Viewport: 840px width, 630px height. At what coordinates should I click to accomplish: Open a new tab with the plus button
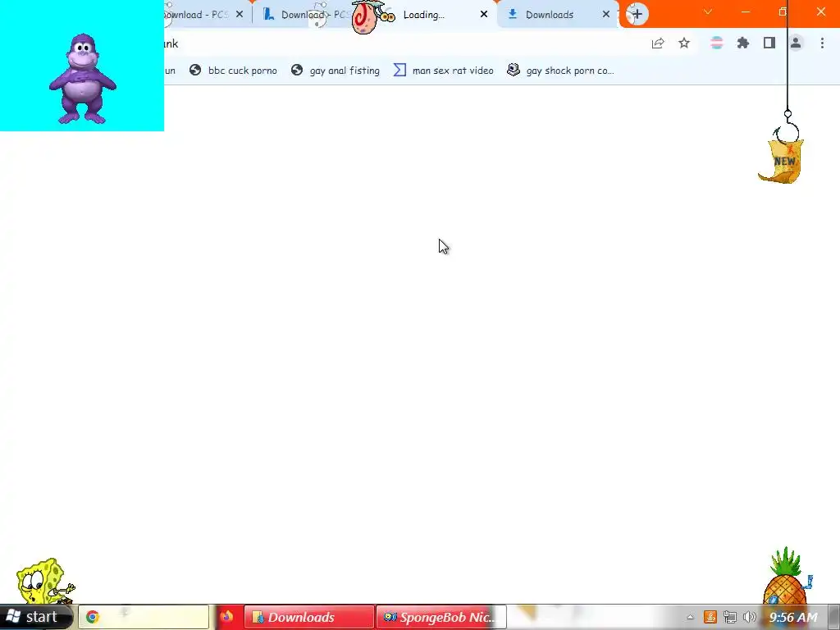tap(637, 15)
